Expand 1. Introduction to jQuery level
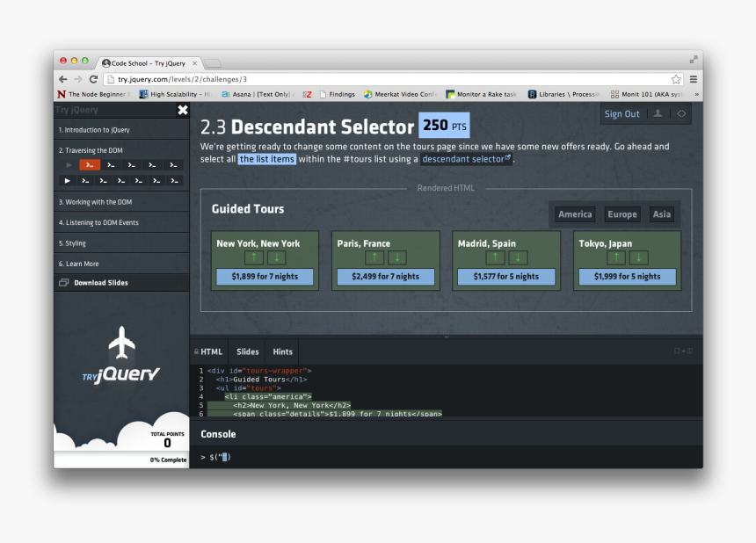756x543 pixels. [x=121, y=130]
